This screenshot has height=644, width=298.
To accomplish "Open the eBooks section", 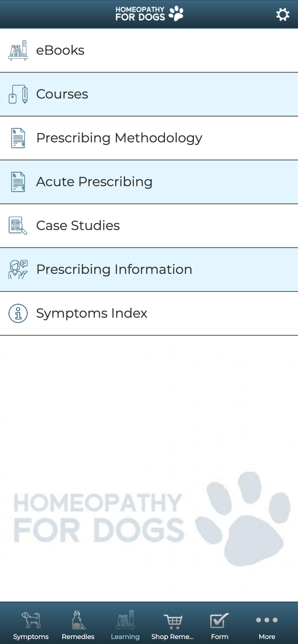I will click(x=60, y=50).
